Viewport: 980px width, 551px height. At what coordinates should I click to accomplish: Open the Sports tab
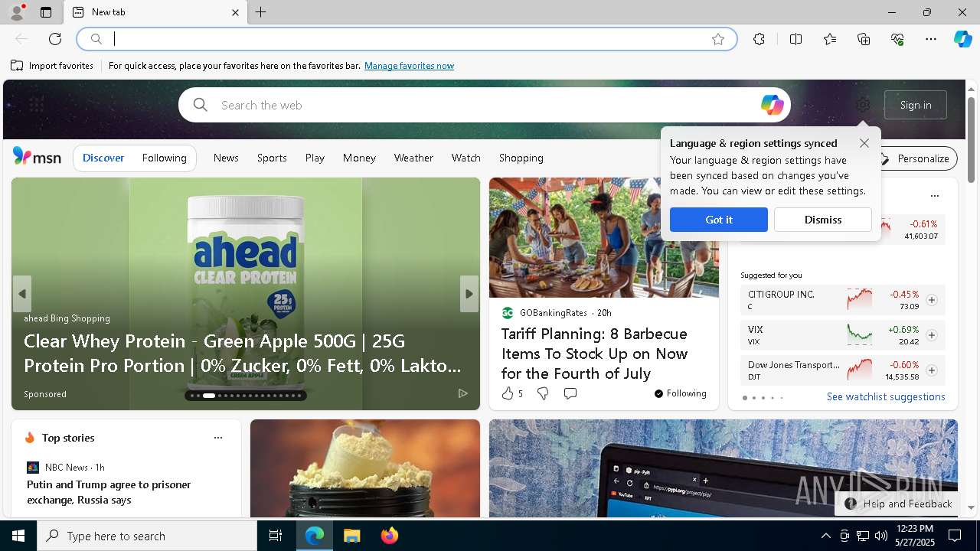click(x=272, y=158)
